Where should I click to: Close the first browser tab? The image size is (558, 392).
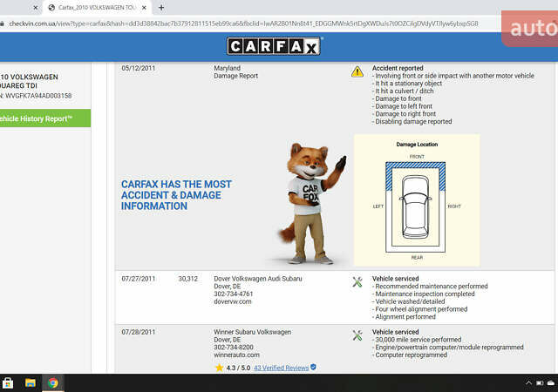pos(35,7)
